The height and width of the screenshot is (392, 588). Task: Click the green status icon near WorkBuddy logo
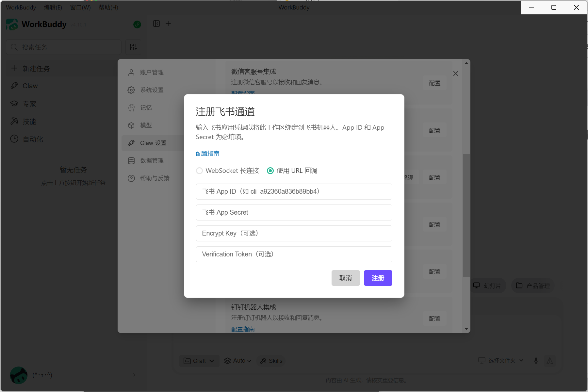tap(137, 24)
